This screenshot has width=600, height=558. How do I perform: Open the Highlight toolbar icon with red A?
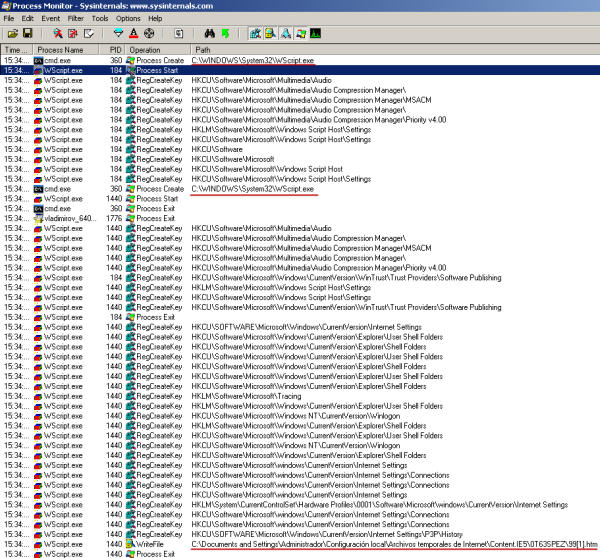click(134, 34)
